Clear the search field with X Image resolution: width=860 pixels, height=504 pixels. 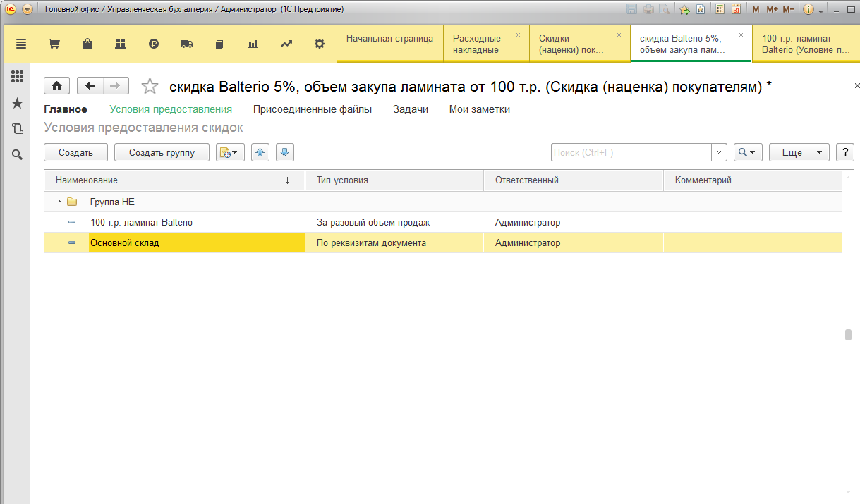coord(719,152)
